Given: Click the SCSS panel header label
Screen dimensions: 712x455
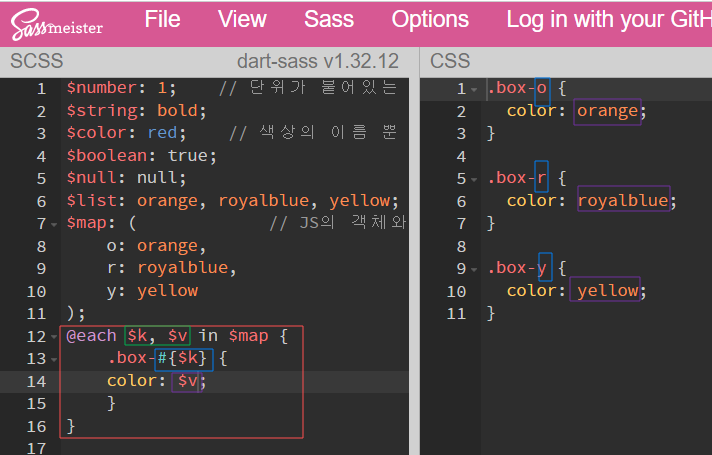Looking at the screenshot, I should [x=36, y=61].
